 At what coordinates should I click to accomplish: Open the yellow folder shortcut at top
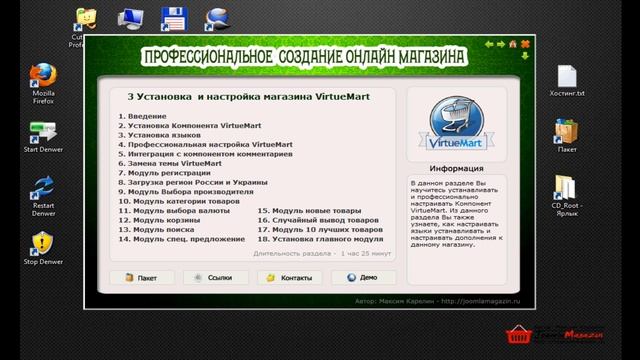click(85, 19)
